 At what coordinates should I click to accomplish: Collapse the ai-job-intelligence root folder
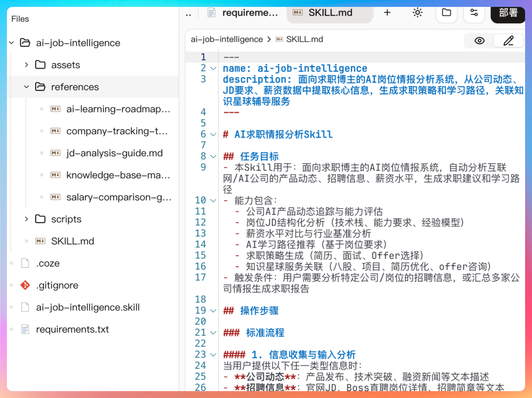(x=11, y=43)
